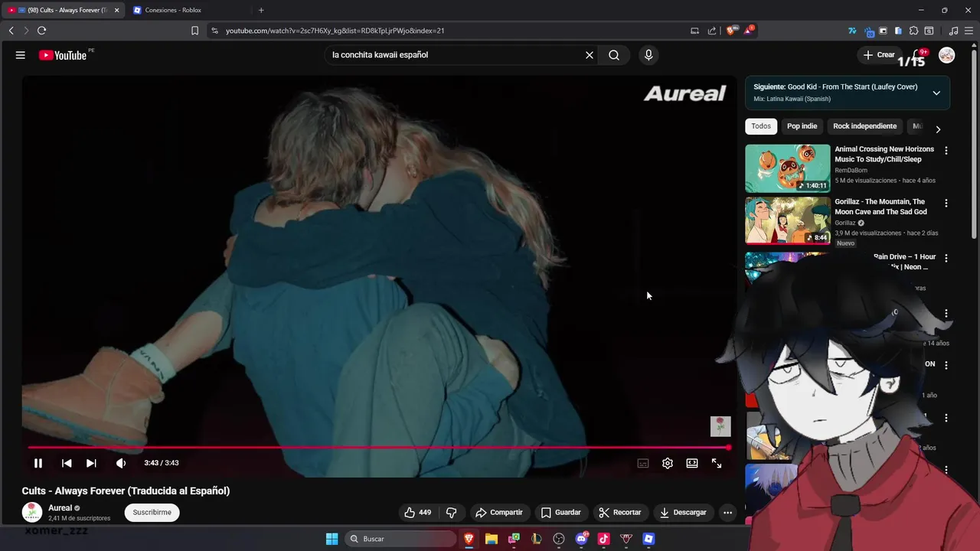Open options for the Rain Drive video

point(946,259)
